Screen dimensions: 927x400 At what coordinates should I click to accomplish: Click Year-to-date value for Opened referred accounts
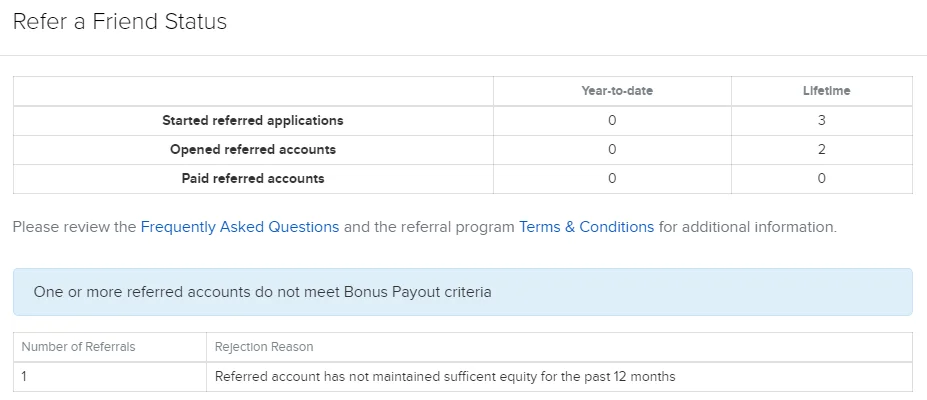pyautogui.click(x=612, y=150)
